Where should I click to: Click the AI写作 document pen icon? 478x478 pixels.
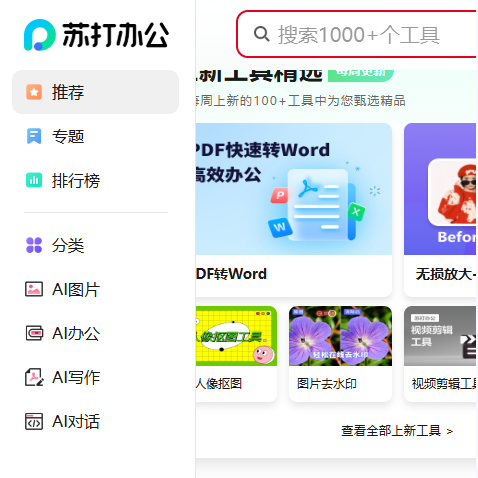click(x=34, y=377)
